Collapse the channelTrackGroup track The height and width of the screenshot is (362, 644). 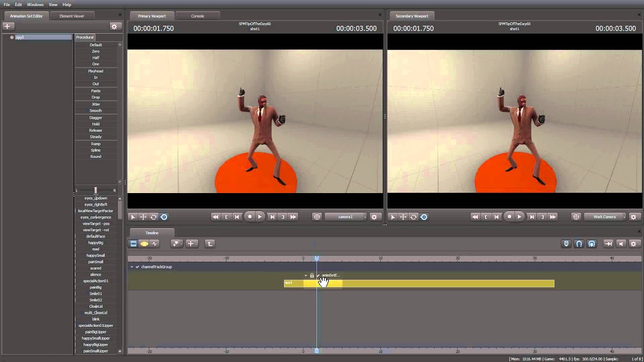point(132,267)
